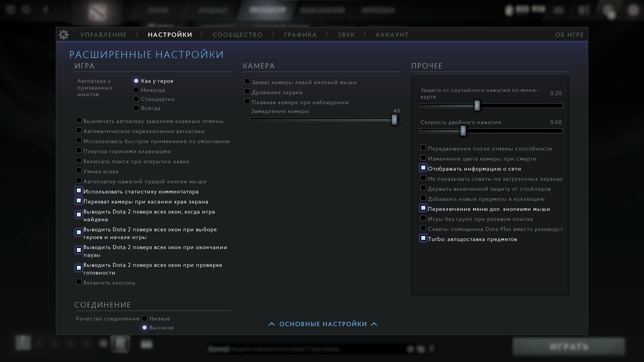
Task: Enable Захват камеры левой кнопкой мыши
Action: coord(247,81)
